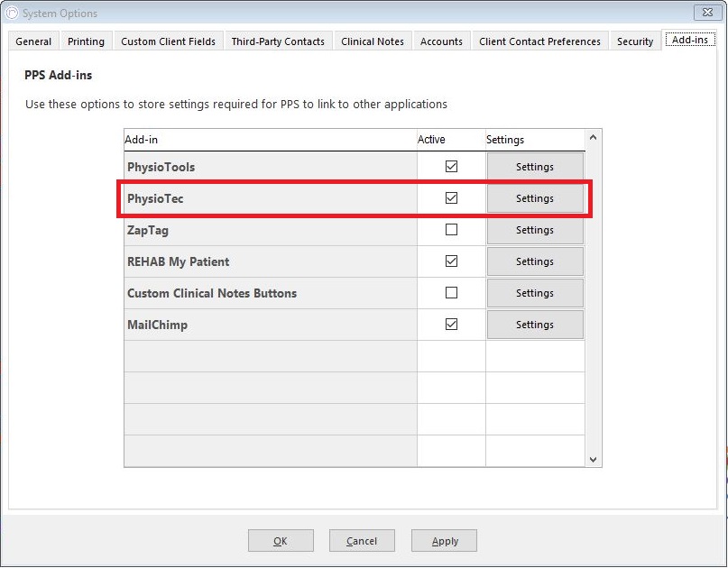
Task: Uncheck the MailChimp Active checkbox
Action: [x=451, y=325]
